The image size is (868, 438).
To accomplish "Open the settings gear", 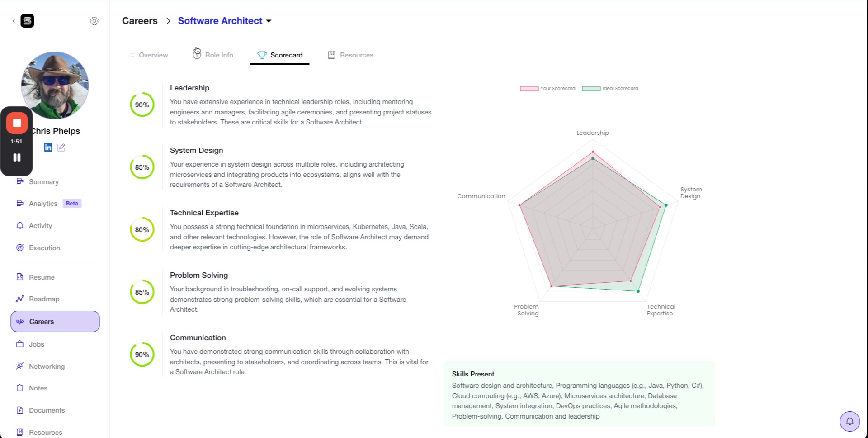I will coord(94,20).
